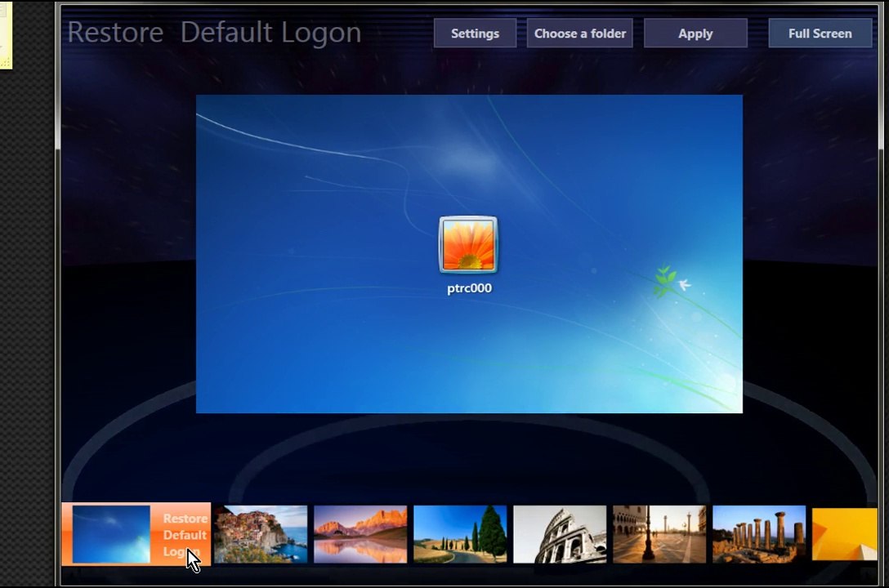Click the ptrc000 username in preview
The image size is (889, 588).
tap(470, 287)
